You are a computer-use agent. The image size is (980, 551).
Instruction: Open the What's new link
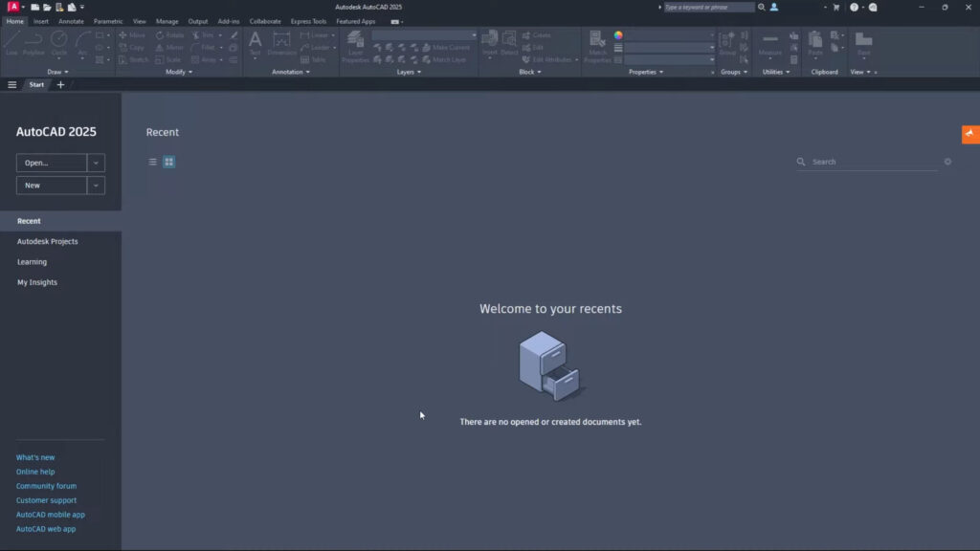tap(35, 457)
